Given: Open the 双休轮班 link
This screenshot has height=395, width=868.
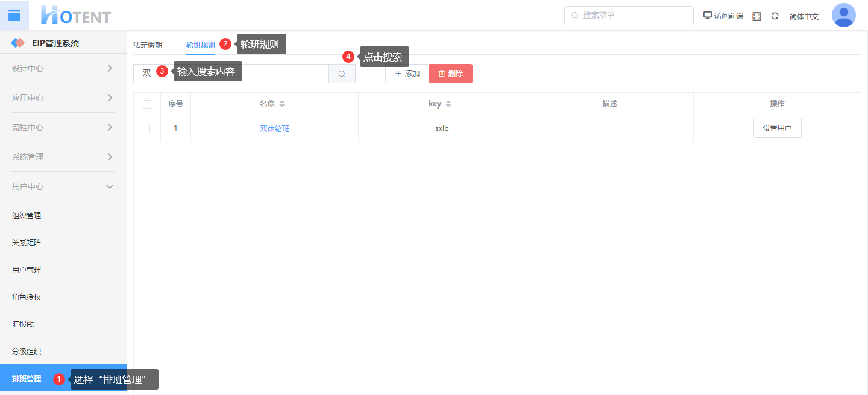Looking at the screenshot, I should (x=275, y=128).
